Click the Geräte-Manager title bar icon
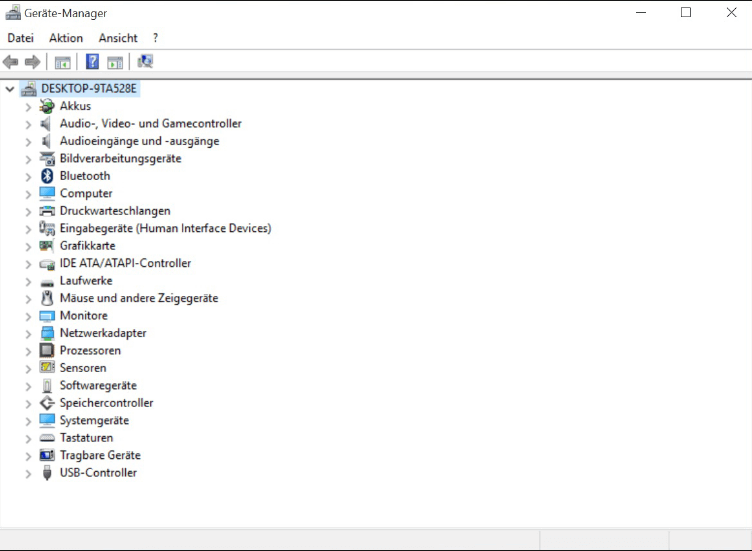Screen dimensions: 752x551 point(13,12)
